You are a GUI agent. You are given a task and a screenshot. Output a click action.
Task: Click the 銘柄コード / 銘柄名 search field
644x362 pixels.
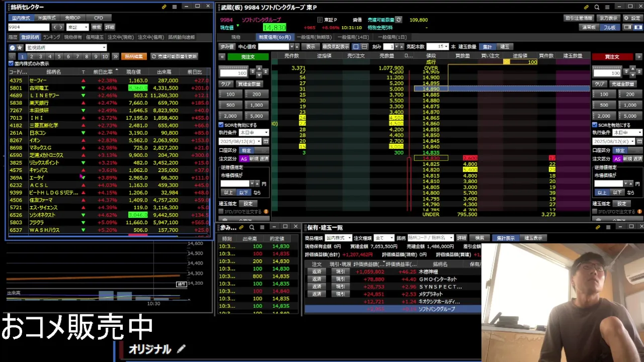[430, 238]
